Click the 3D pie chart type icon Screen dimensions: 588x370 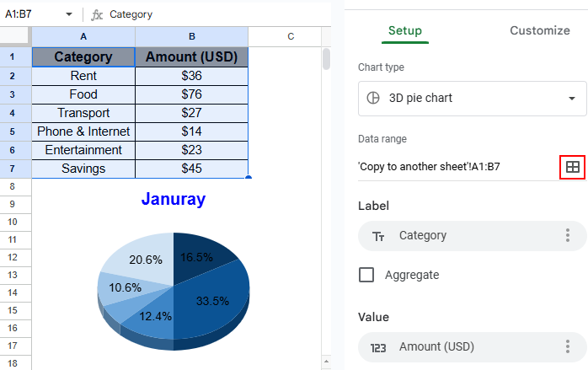(x=373, y=98)
